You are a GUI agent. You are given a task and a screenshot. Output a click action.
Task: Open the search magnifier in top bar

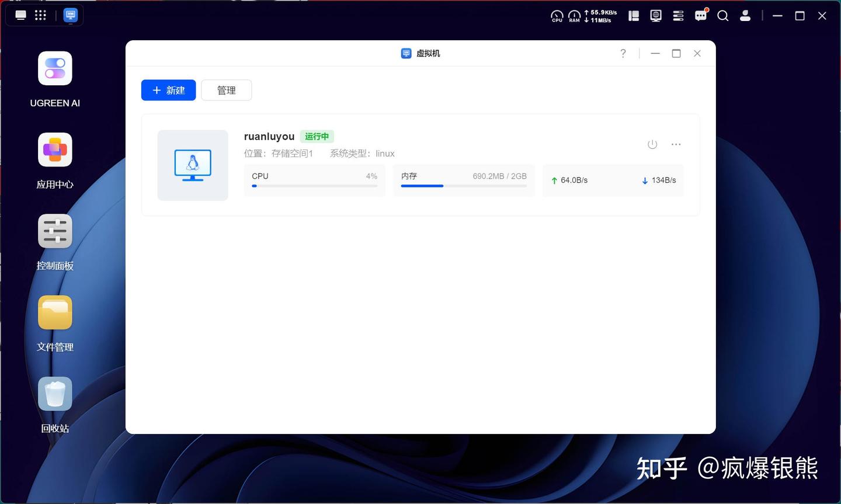click(723, 16)
